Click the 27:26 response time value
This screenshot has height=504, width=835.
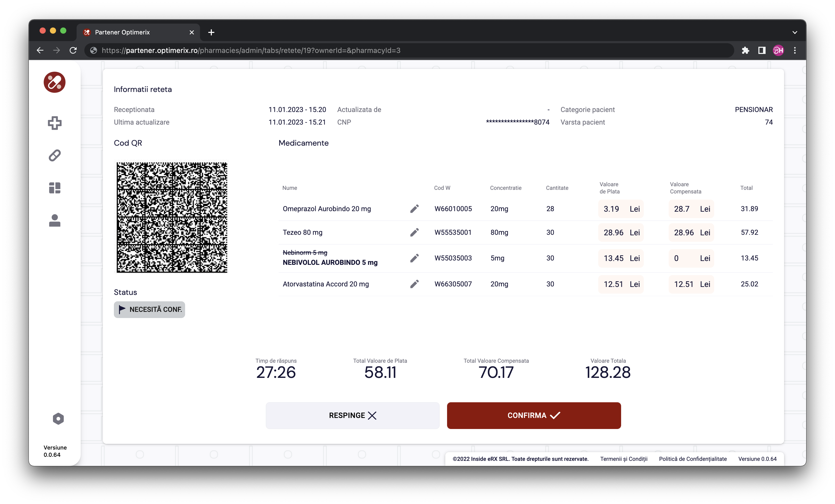click(276, 372)
